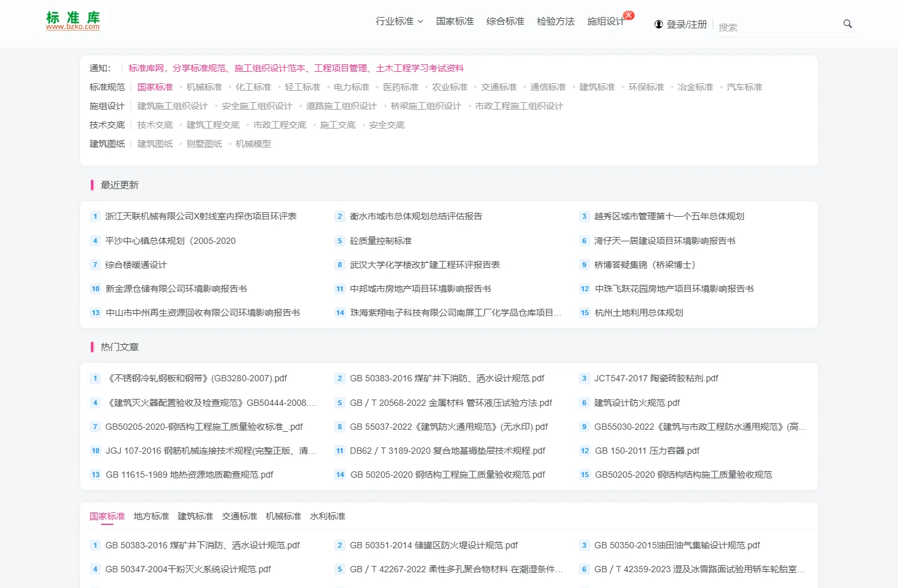Open the 机械模型 link
The width and height of the screenshot is (898, 588).
click(254, 144)
